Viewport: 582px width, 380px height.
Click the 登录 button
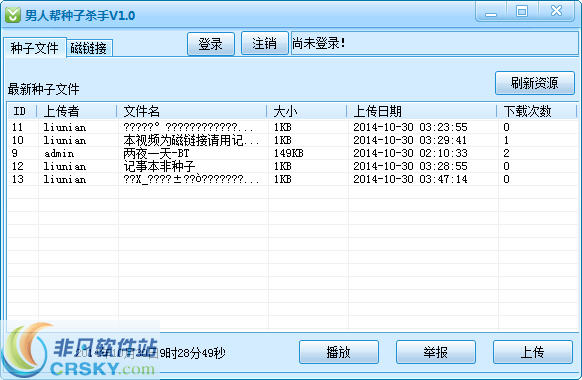(210, 44)
